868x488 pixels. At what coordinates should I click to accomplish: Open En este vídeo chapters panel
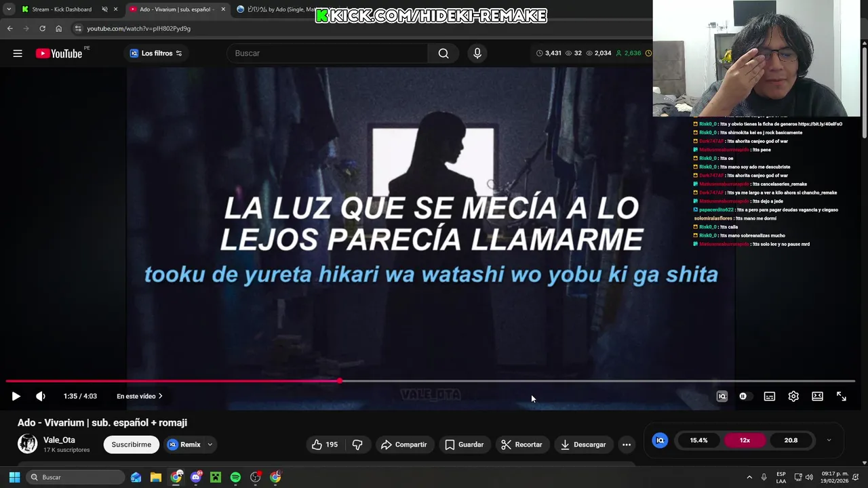(x=139, y=396)
